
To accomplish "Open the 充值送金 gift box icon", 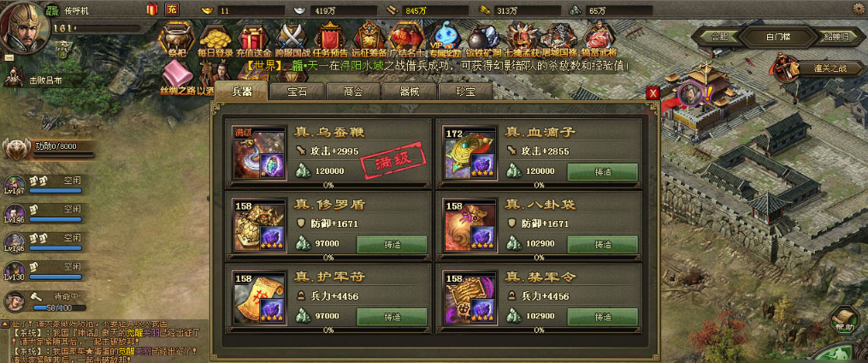I will [253, 37].
